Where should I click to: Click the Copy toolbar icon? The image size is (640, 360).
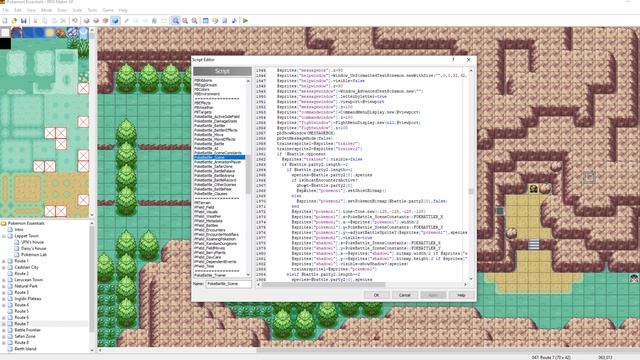coord(44,21)
